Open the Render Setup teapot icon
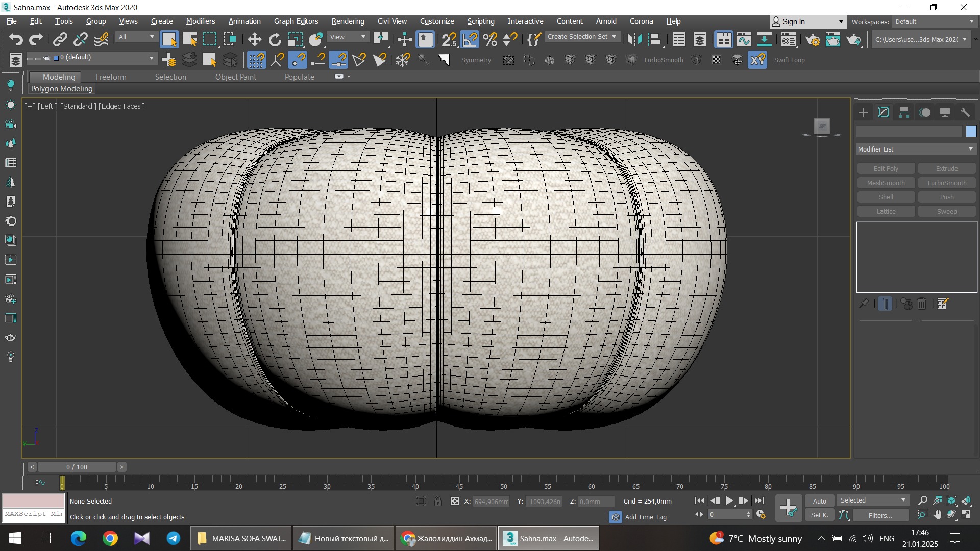The image size is (980, 551). tap(812, 39)
